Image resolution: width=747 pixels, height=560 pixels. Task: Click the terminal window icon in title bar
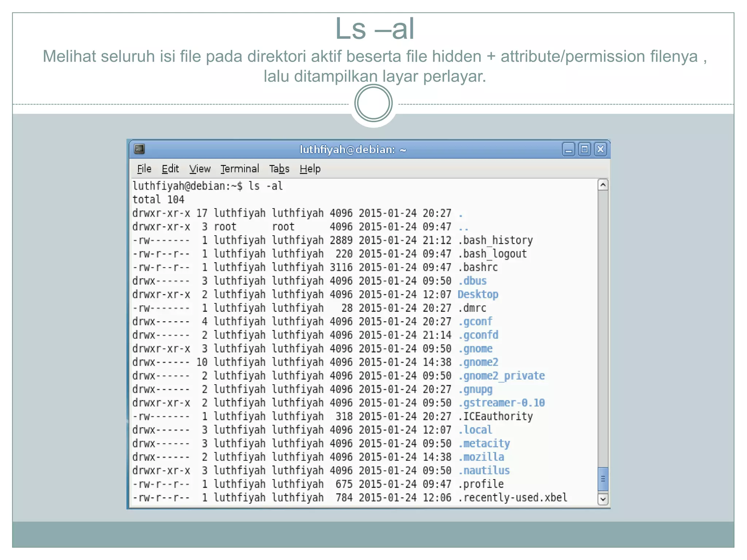(x=139, y=149)
